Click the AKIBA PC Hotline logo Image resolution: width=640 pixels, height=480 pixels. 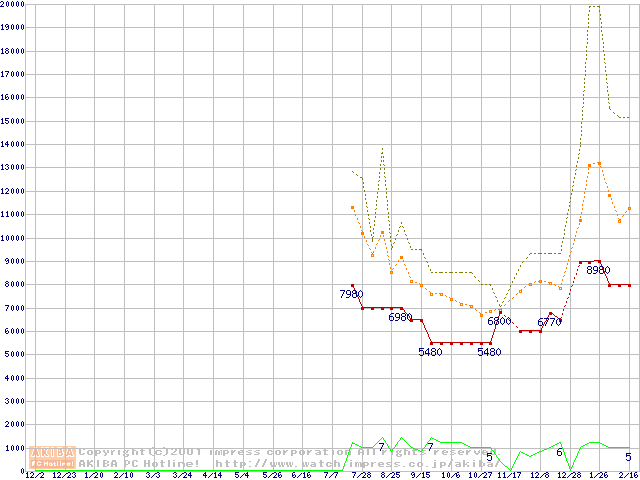point(53,458)
